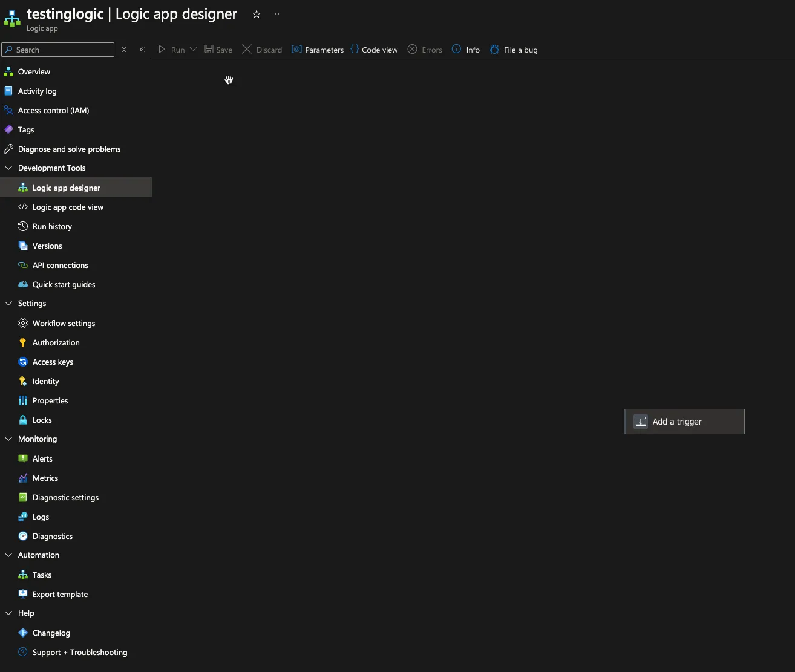Viewport: 795px width, 672px height.
Task: Click the Quick start guides icon
Action: [23, 285]
